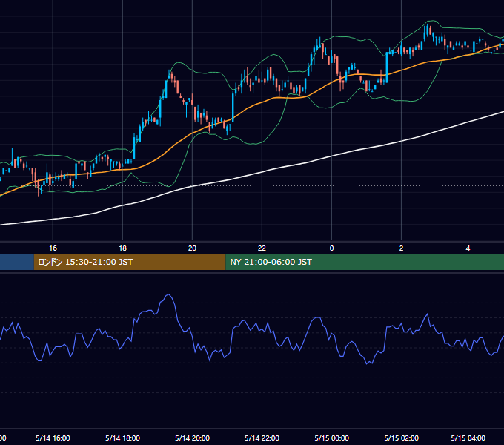This screenshot has height=445, width=504.
Task: Click the 18 hour label on the price chart axis
Action: [x=122, y=248]
